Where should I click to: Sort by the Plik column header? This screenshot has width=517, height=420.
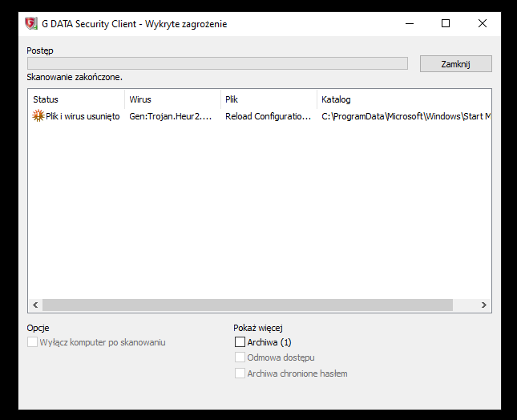tap(269, 99)
